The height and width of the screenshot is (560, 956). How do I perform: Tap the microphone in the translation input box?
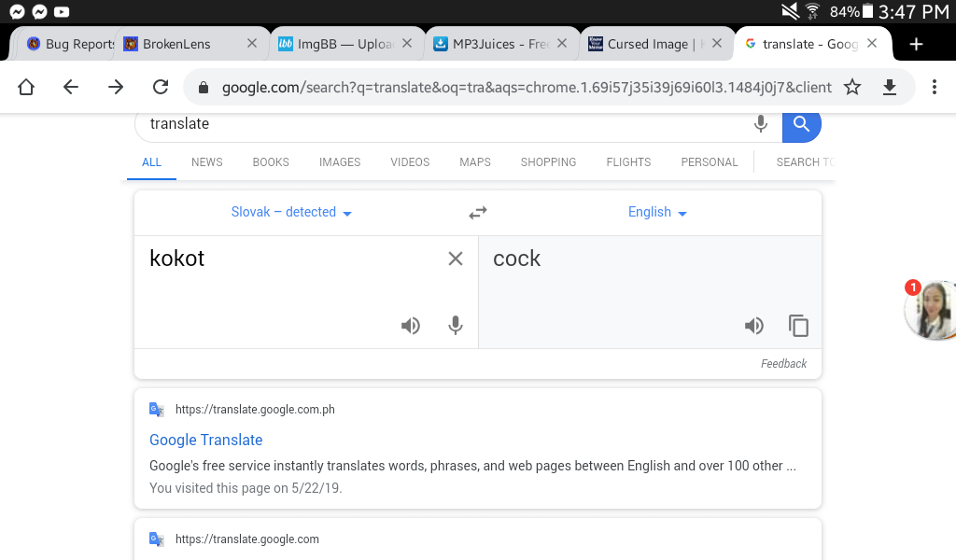pos(456,326)
